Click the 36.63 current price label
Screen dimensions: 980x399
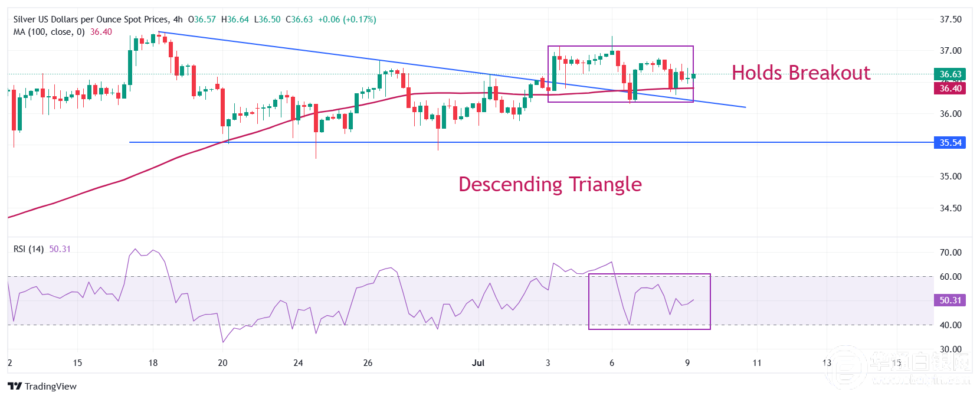click(x=950, y=74)
